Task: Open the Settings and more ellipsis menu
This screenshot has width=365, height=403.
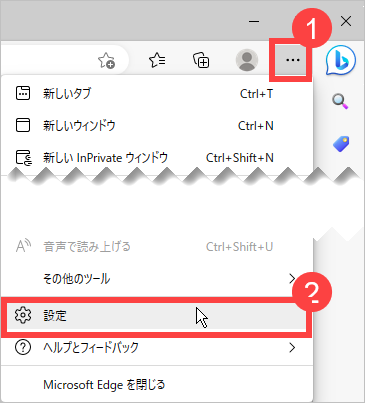Action: tap(292, 60)
